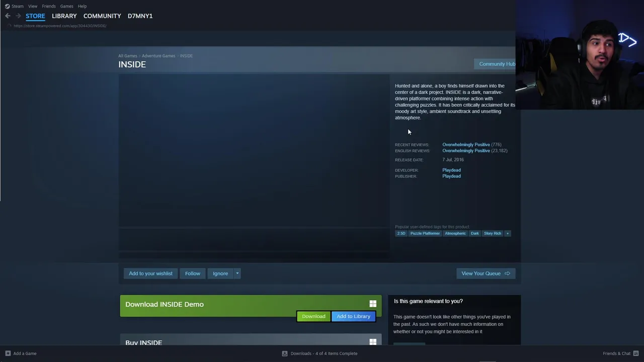Click 'Is this game relevant to you?' heading

click(x=428, y=301)
